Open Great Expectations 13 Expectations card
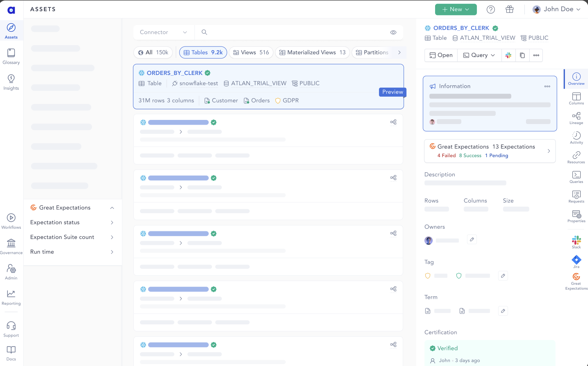 490,151
